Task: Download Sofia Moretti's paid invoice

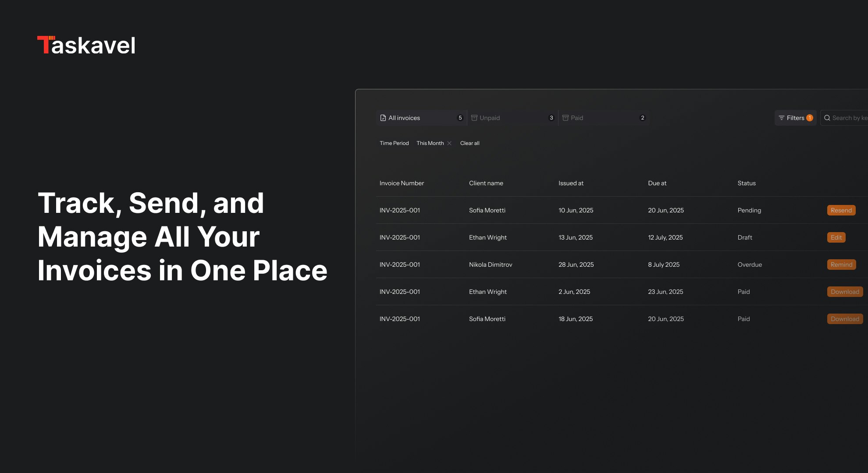Action: pyautogui.click(x=844, y=319)
